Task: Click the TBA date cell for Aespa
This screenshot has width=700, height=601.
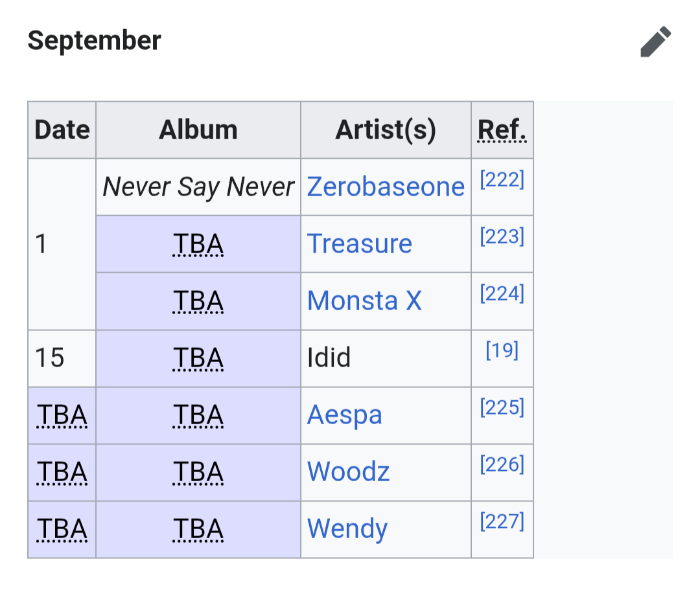Action: click(62, 415)
